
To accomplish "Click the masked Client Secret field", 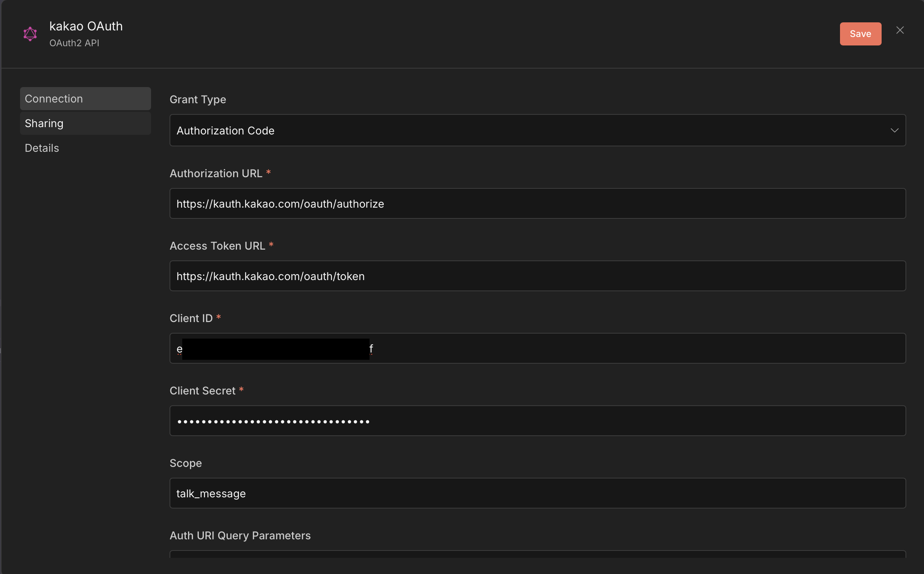I will [537, 421].
